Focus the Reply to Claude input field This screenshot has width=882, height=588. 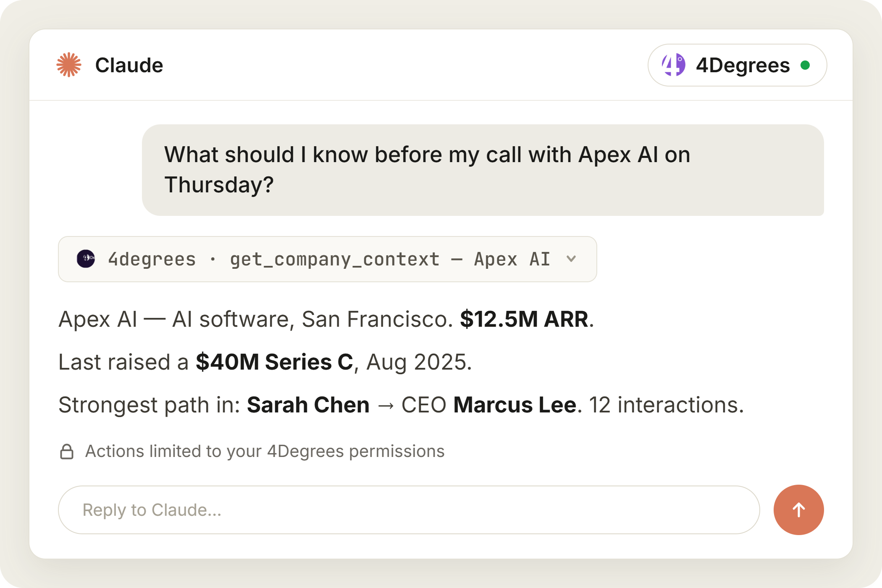pyautogui.click(x=409, y=510)
